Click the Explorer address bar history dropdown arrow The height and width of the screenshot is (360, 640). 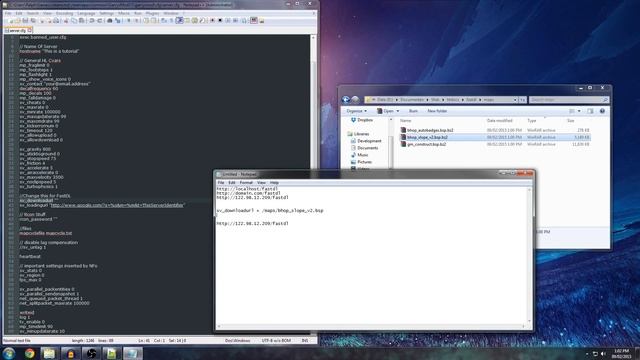click(515, 100)
